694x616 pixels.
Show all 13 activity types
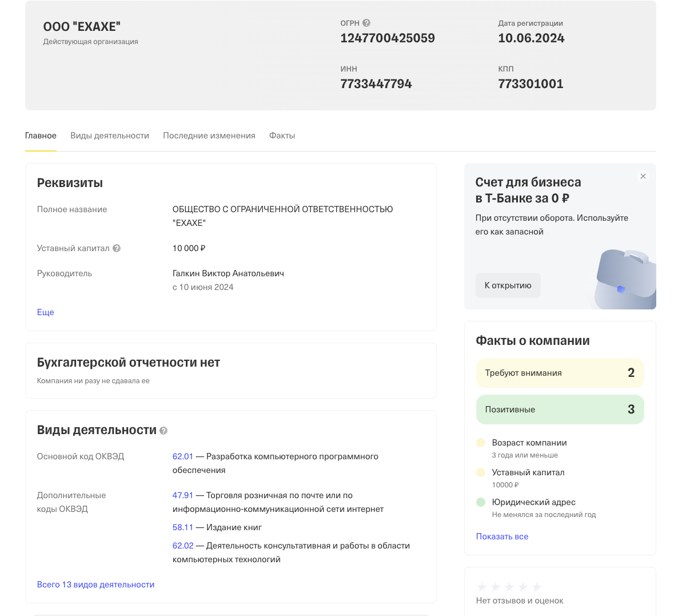click(95, 585)
